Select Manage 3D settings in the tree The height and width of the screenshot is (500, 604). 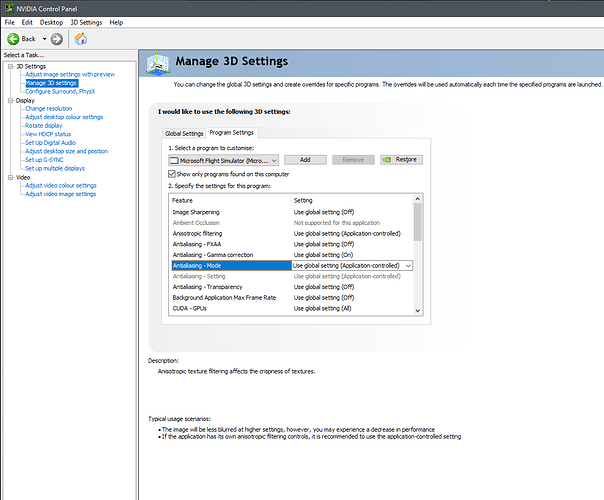click(x=52, y=83)
